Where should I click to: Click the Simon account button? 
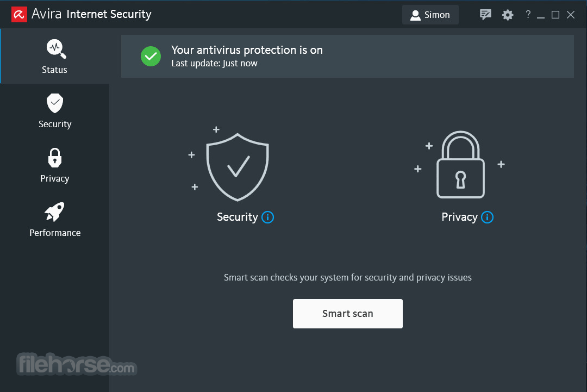coord(430,15)
